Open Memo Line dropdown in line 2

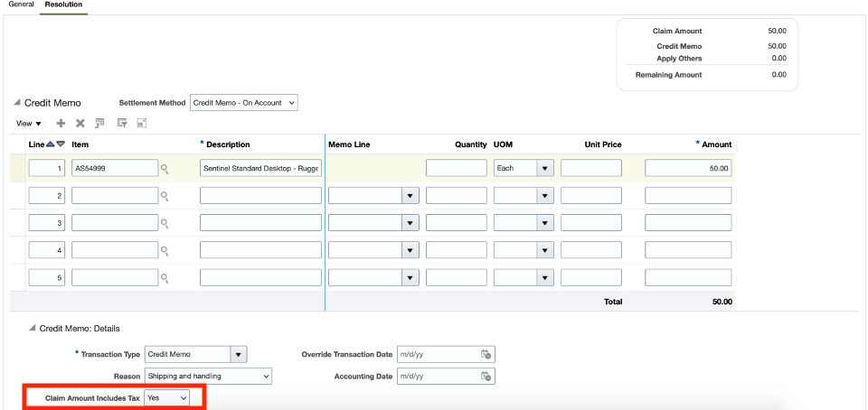click(410, 196)
